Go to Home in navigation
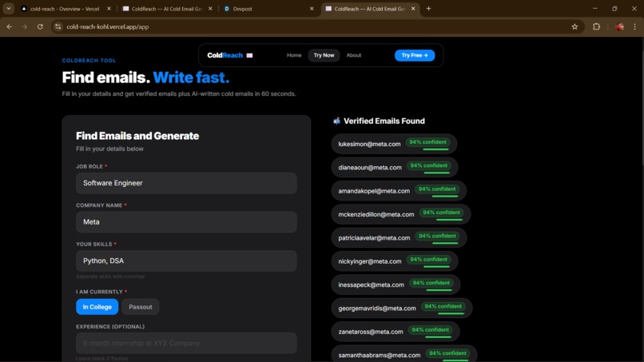Image resolution: width=644 pixels, height=362 pixels. pyautogui.click(x=294, y=55)
